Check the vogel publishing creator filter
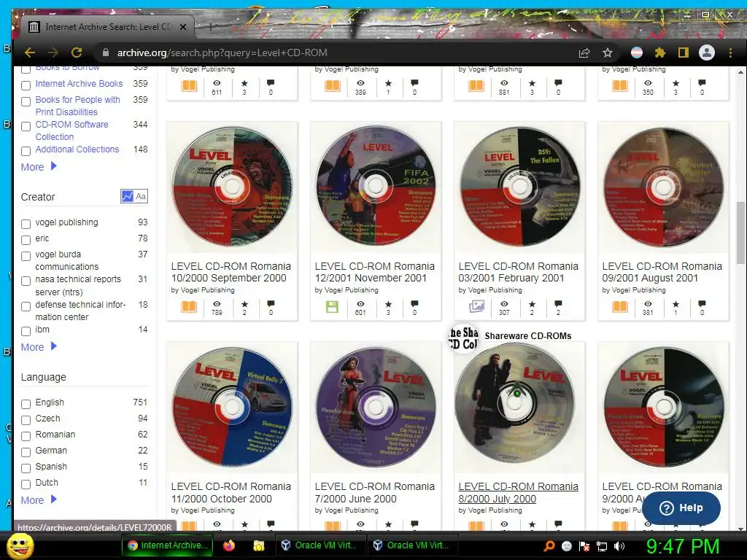 pos(26,224)
